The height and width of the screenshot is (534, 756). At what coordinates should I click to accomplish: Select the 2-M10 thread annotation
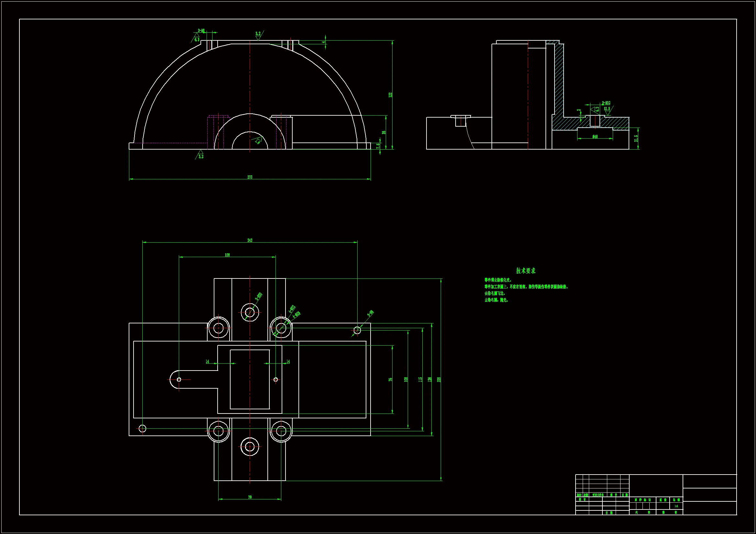pos(606,103)
